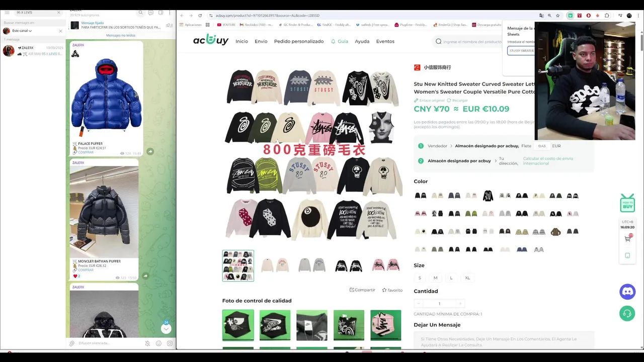Open Pedido personalizado nav item
The width and height of the screenshot is (644, 362).
(x=299, y=41)
